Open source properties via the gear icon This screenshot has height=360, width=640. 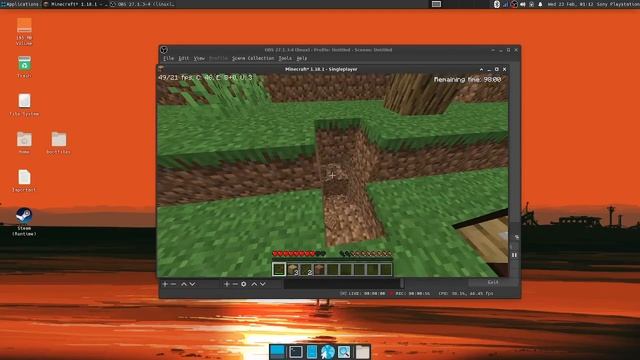244,284
